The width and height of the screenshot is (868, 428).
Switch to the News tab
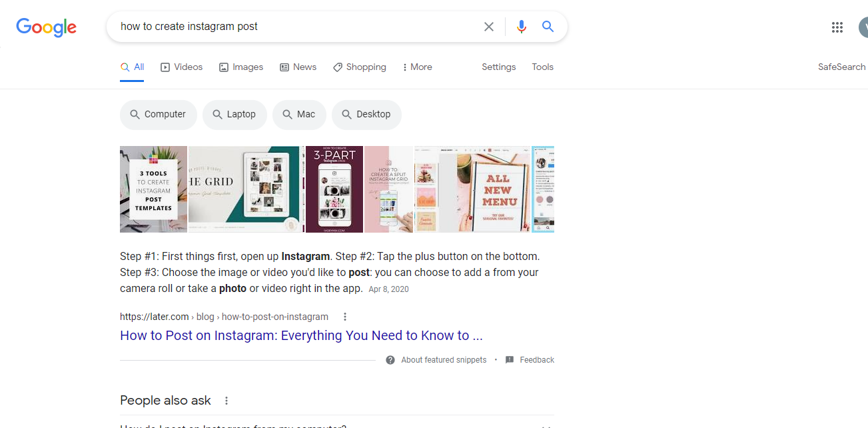(x=298, y=67)
